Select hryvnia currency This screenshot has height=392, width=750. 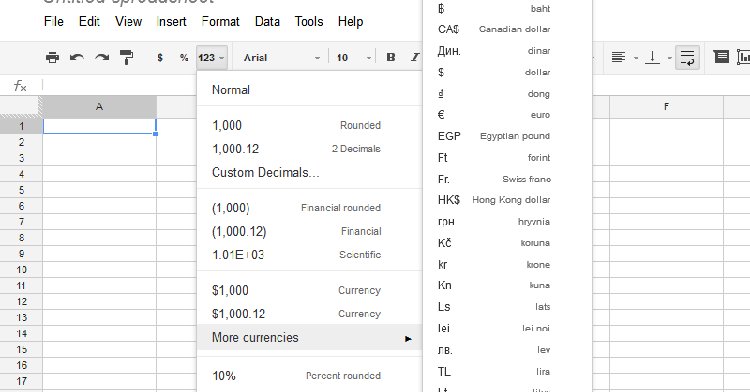[x=507, y=222]
